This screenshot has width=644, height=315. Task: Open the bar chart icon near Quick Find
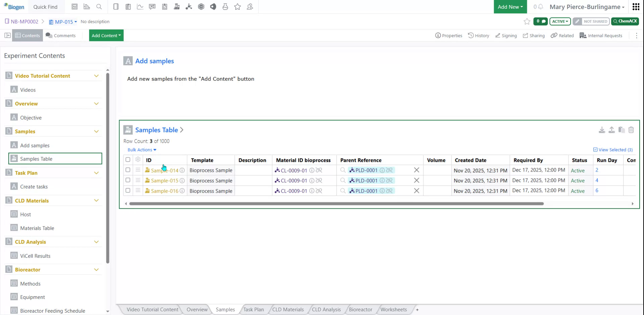click(x=87, y=7)
